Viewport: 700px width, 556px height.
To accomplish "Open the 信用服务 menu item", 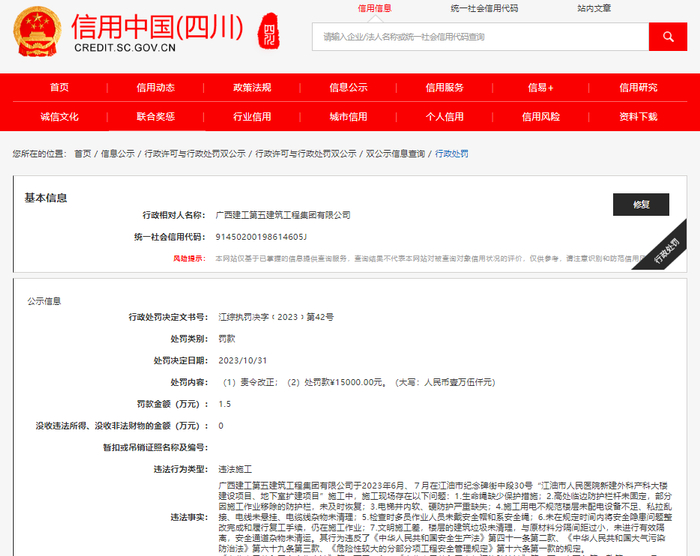I will 445,88.
